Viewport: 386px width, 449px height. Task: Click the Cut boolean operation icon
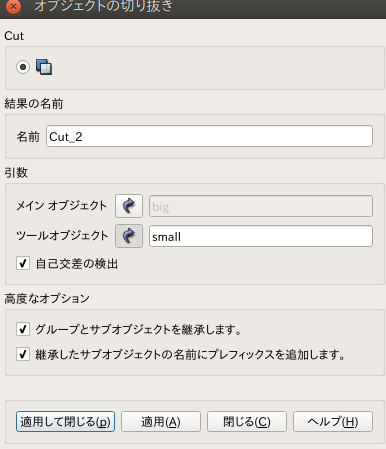point(44,67)
